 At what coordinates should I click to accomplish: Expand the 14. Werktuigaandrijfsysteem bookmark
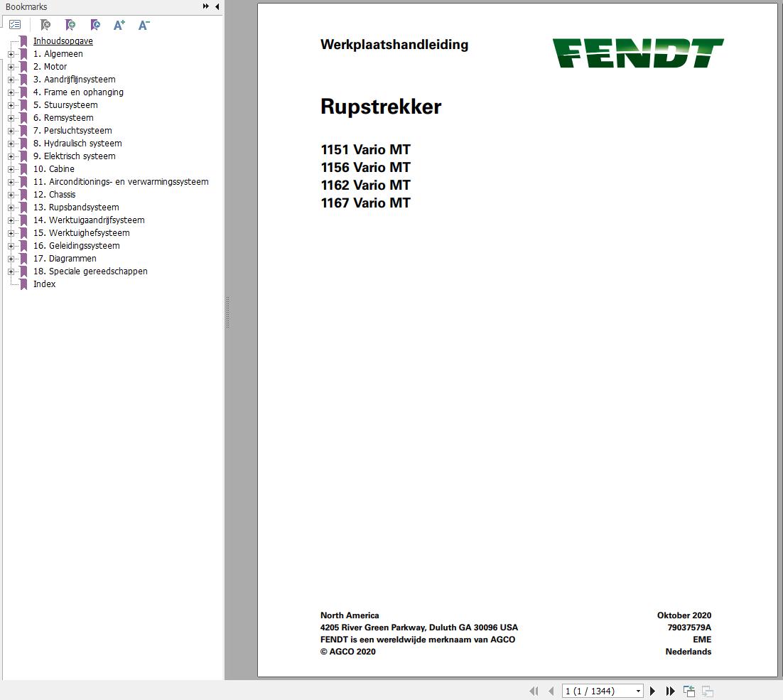coord(11,220)
